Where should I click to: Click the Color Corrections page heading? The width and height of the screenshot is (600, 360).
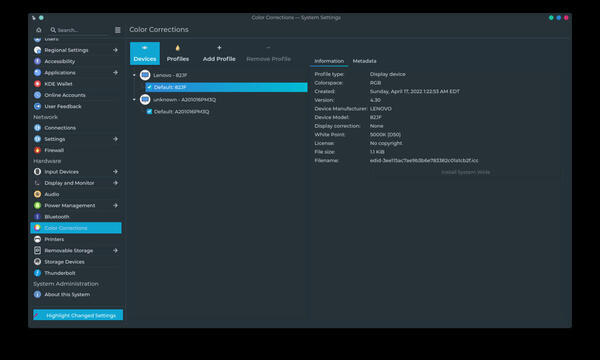click(159, 29)
